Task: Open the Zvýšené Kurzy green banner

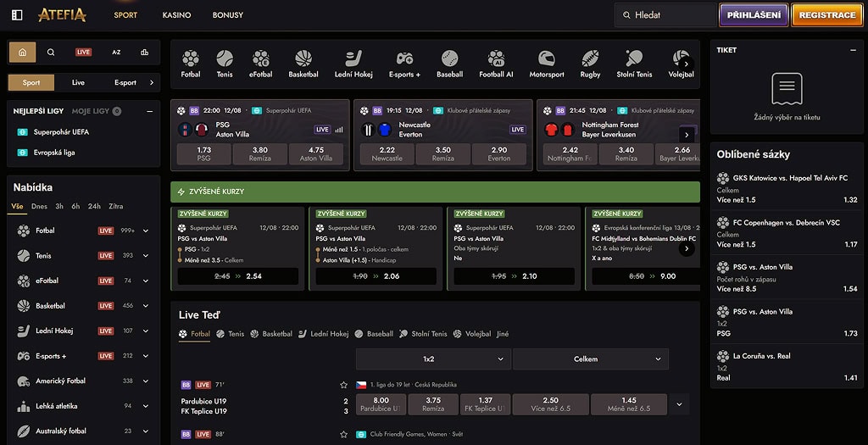Action: click(435, 192)
